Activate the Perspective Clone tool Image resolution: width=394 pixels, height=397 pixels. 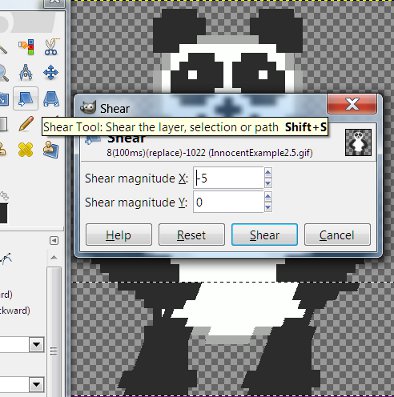tap(51, 150)
